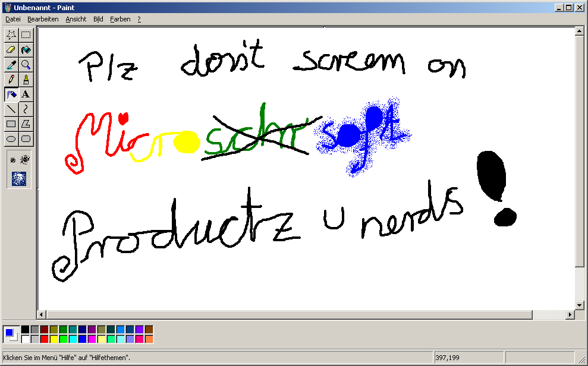The image size is (588, 366).
Task: Select the Eraser tool
Action: coord(11,50)
